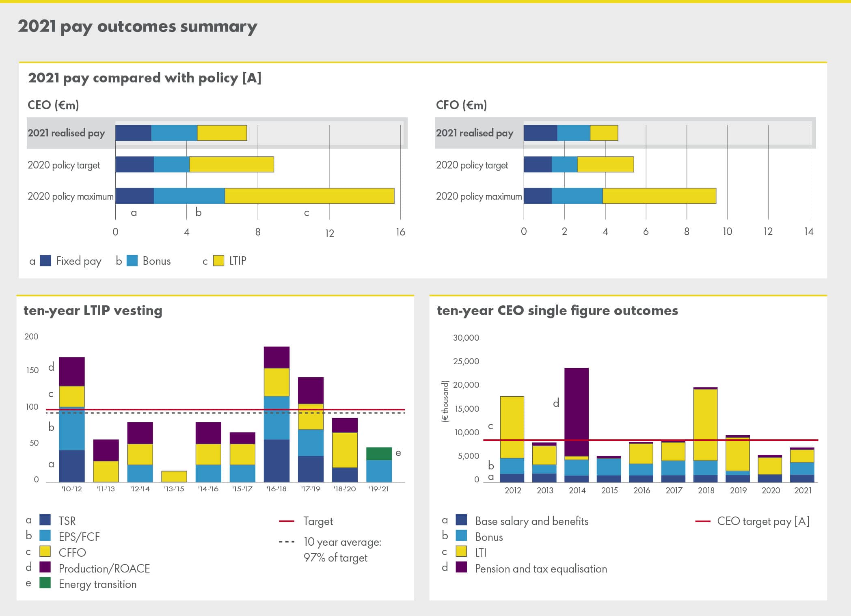This screenshot has height=616, width=851.
Task: Click the green Energy transition swatch
Action: click(45, 583)
